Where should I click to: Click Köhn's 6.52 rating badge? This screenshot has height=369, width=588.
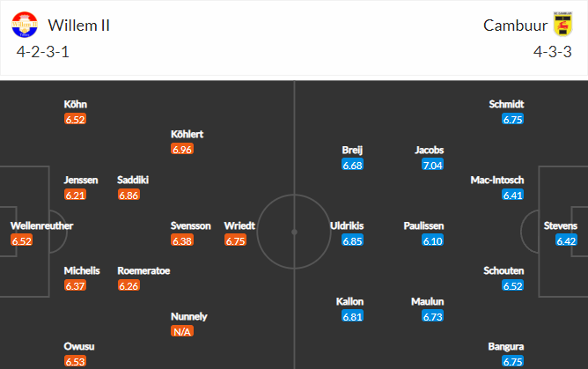tap(75, 119)
